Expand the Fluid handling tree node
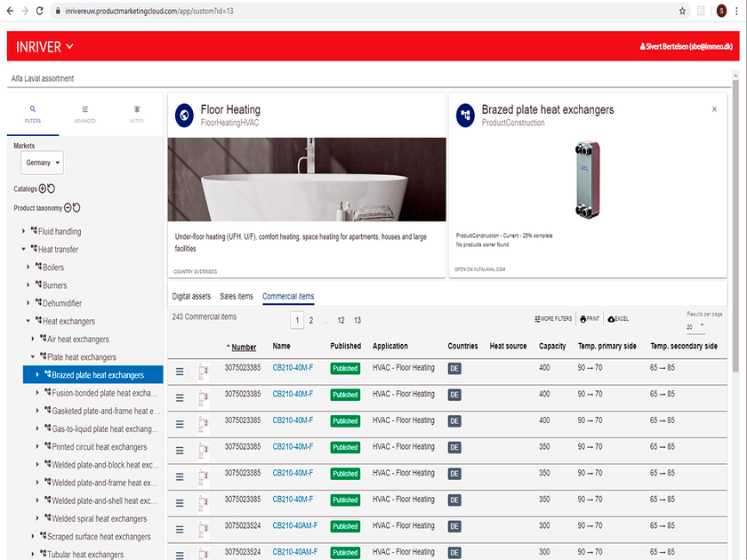 click(23, 231)
